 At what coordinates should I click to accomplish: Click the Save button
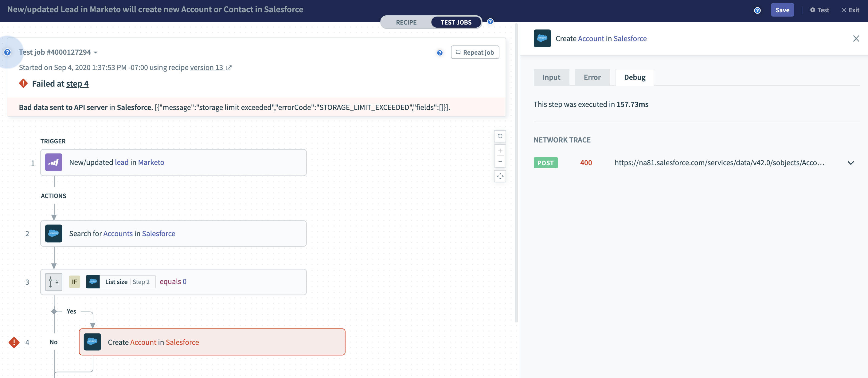[x=782, y=10]
